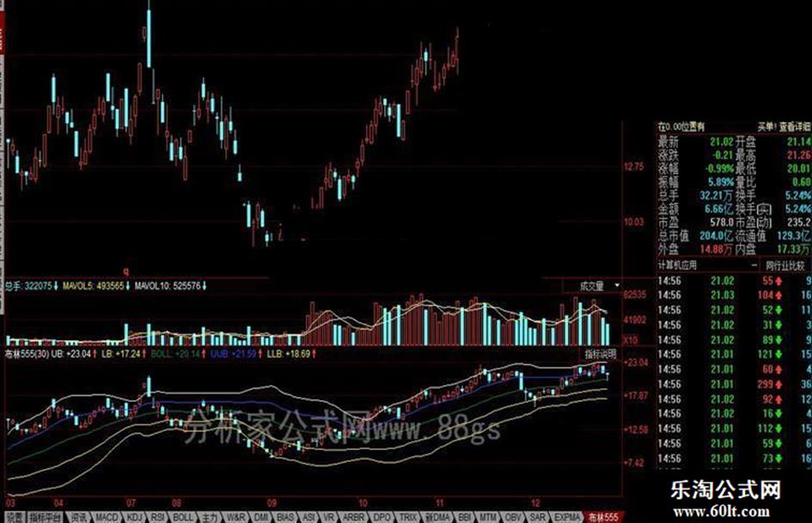Click the 总手: 322075 volume label
This screenshot has height=523, width=812.
click(28, 286)
